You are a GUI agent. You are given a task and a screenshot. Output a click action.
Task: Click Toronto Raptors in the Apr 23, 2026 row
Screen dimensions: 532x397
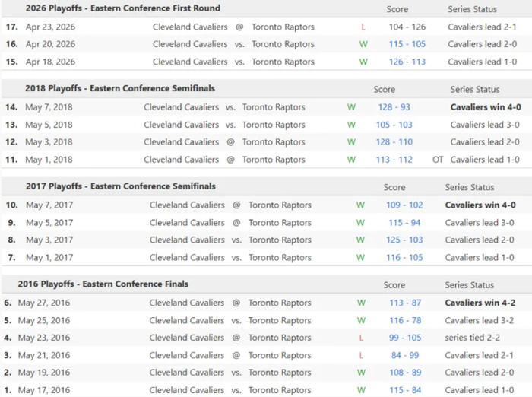click(283, 27)
